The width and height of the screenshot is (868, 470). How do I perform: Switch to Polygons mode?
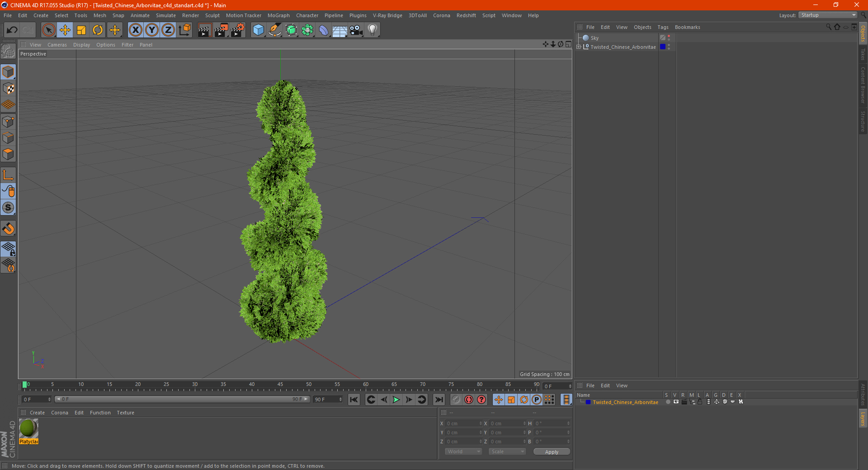8,154
